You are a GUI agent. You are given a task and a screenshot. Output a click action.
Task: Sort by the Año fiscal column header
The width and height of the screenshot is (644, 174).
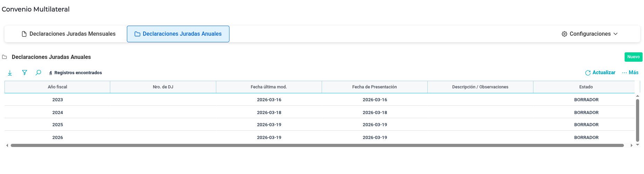click(58, 87)
